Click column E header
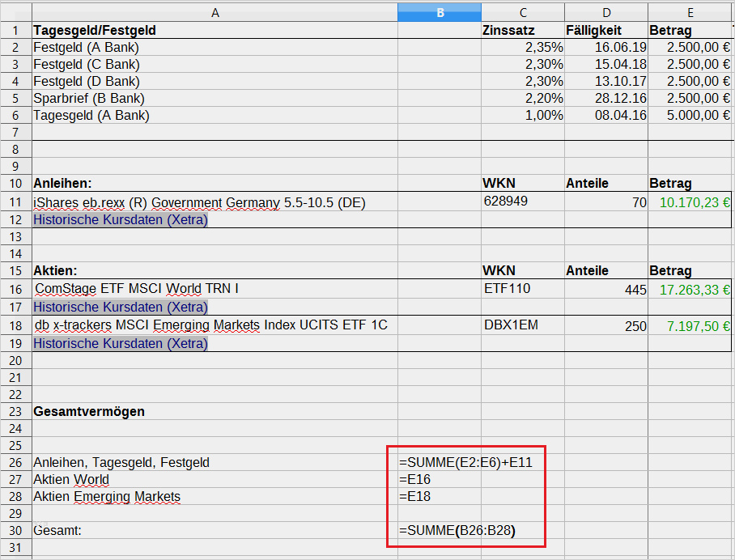Screen dimensions: 735x560 click(690, 12)
